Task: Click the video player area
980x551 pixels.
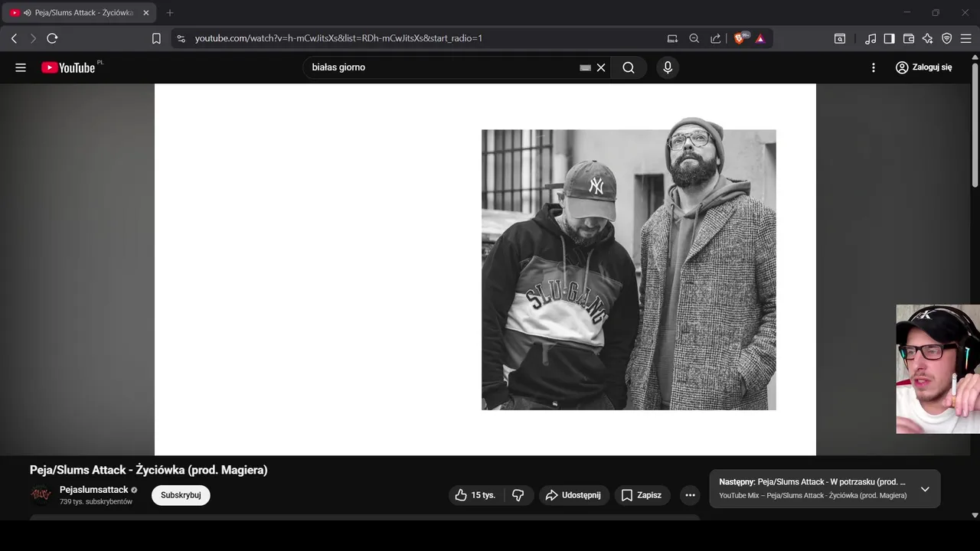Action: 485,269
